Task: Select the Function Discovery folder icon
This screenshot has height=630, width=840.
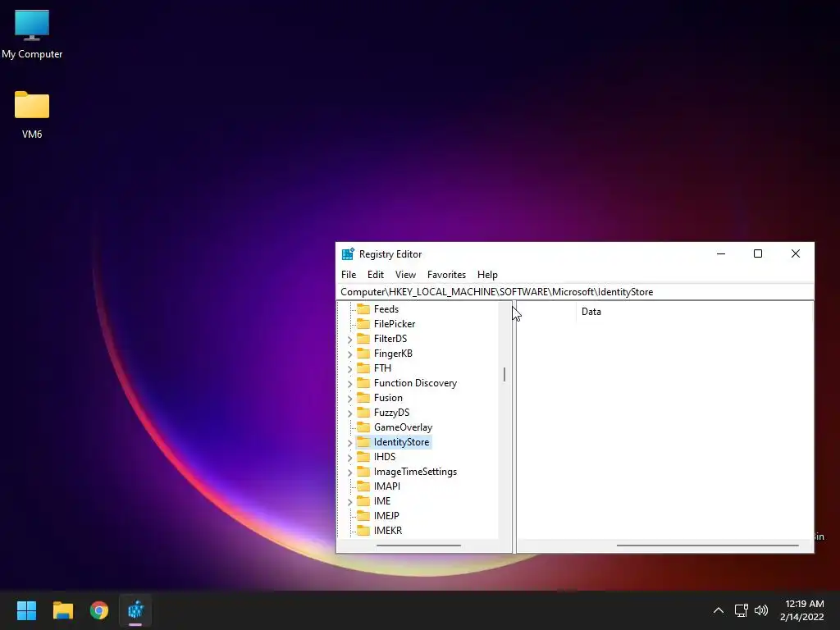Action: pos(363,382)
